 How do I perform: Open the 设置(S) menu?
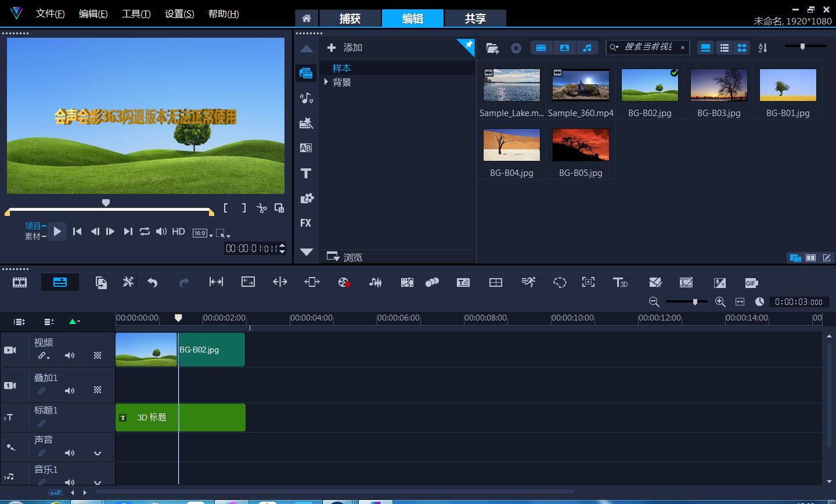pos(180,13)
